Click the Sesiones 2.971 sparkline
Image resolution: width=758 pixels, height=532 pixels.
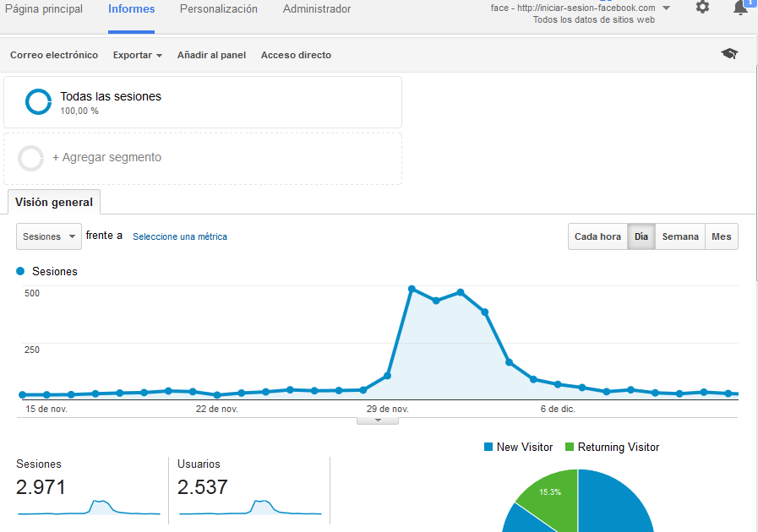pyautogui.click(x=89, y=508)
